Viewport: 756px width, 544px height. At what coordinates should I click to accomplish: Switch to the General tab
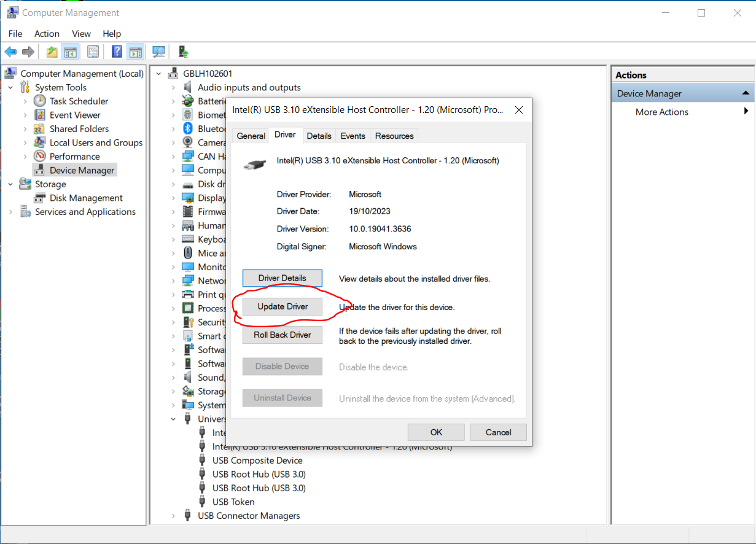click(x=251, y=136)
